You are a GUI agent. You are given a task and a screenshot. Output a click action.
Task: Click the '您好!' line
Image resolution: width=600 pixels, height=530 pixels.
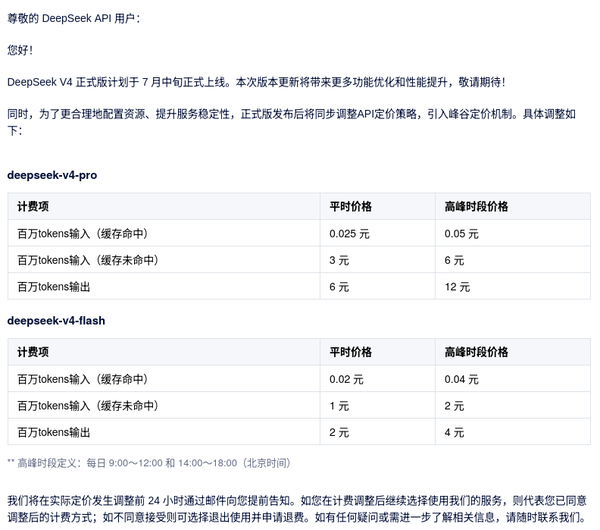(20, 50)
